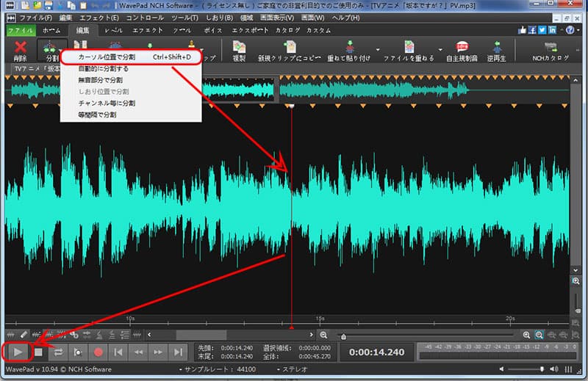
Task: Click the zoom-out magnifier left of the zoom slider
Action: coord(323,335)
